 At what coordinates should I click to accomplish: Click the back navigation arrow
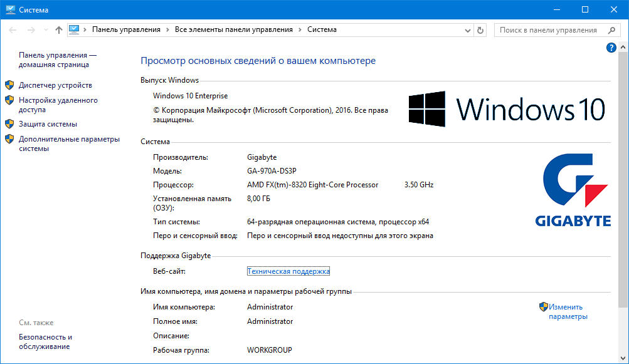[x=13, y=30]
